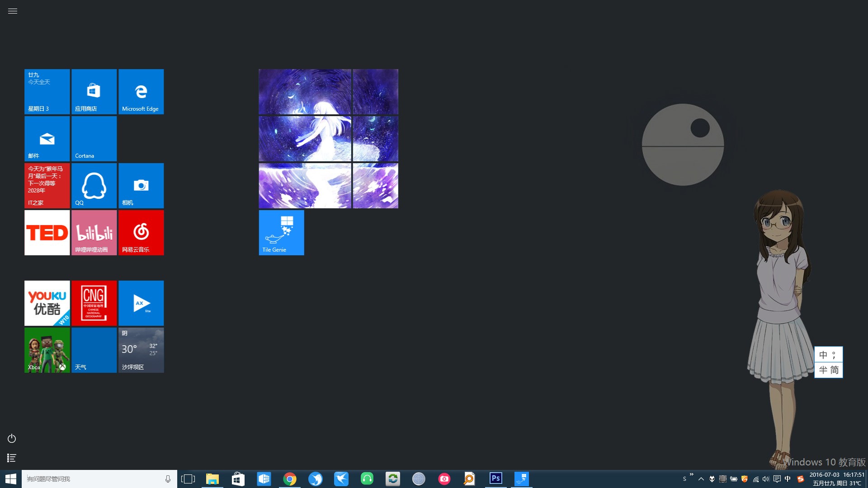Open the TED tile
Screen dimensions: 868x488
pyautogui.click(x=47, y=233)
